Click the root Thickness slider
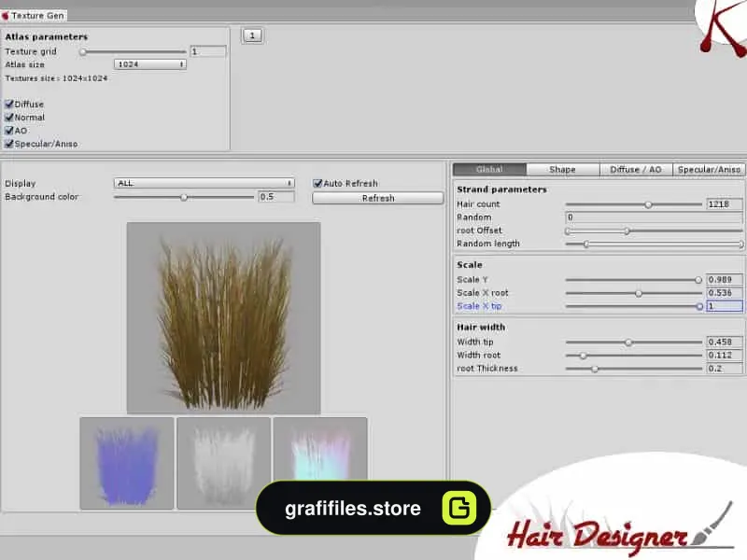This screenshot has height=560, width=747. point(634,369)
